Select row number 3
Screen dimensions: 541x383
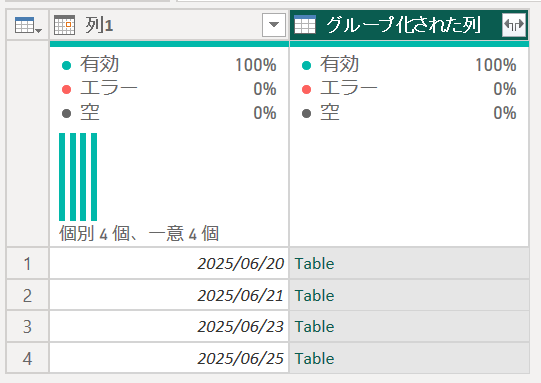click(28, 326)
